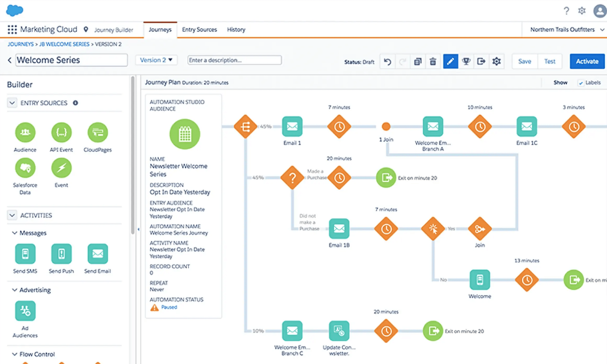Open the app launcher grid icon
Viewport: 607px width, 364px height.
[12, 29]
